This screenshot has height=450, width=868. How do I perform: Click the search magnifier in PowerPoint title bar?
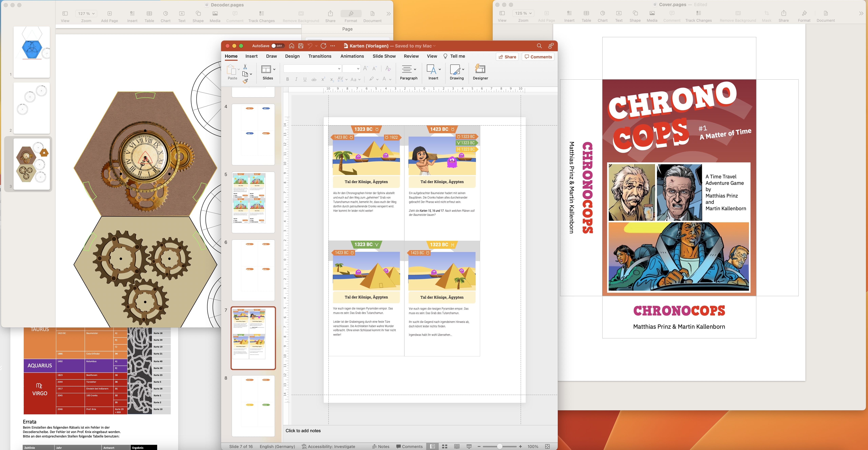coord(539,46)
